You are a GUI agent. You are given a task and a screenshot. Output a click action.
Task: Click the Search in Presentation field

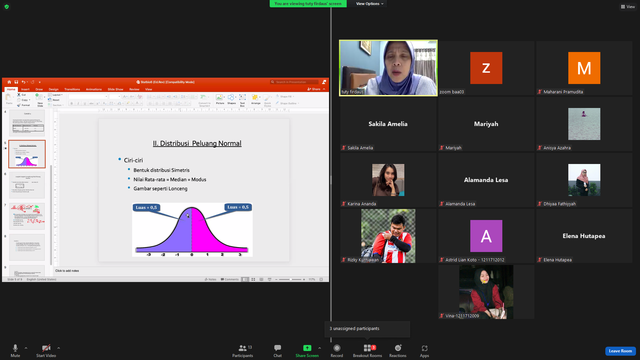pyautogui.click(x=294, y=82)
